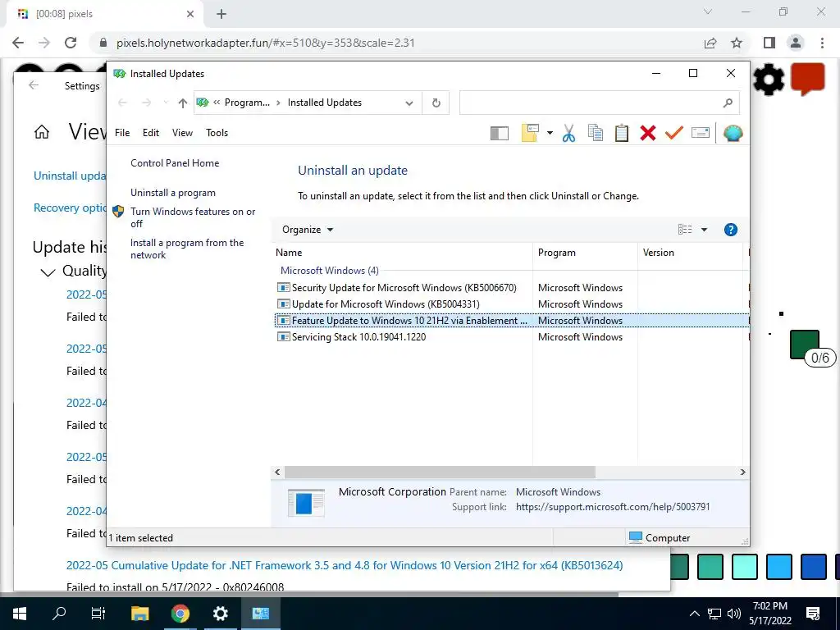Click the seashell globe toolbar icon
Viewport: 840px width, 630px height.
pos(733,133)
